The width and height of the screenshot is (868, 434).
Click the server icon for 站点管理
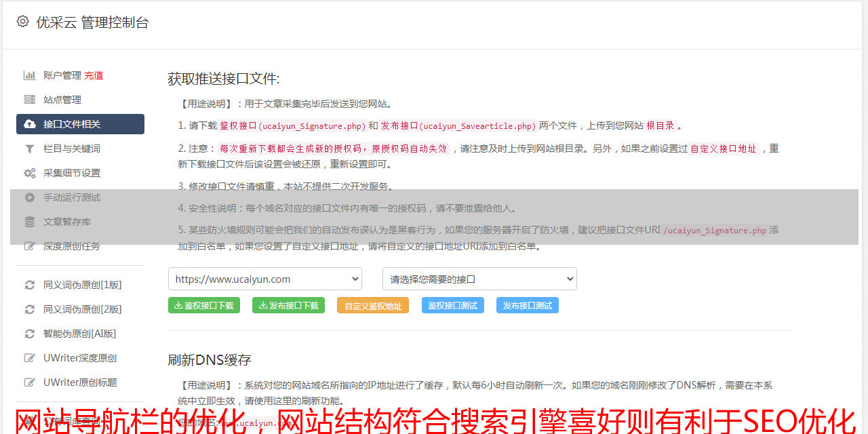pyautogui.click(x=30, y=100)
